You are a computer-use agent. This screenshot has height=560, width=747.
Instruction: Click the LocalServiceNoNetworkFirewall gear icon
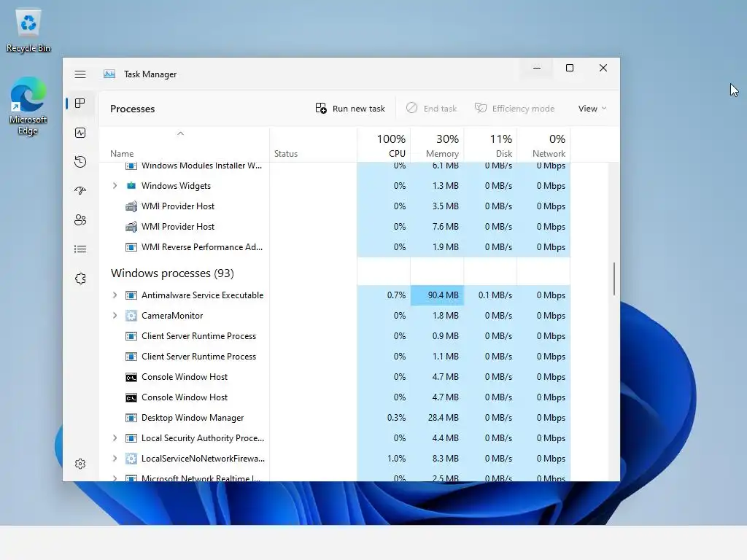pos(131,459)
